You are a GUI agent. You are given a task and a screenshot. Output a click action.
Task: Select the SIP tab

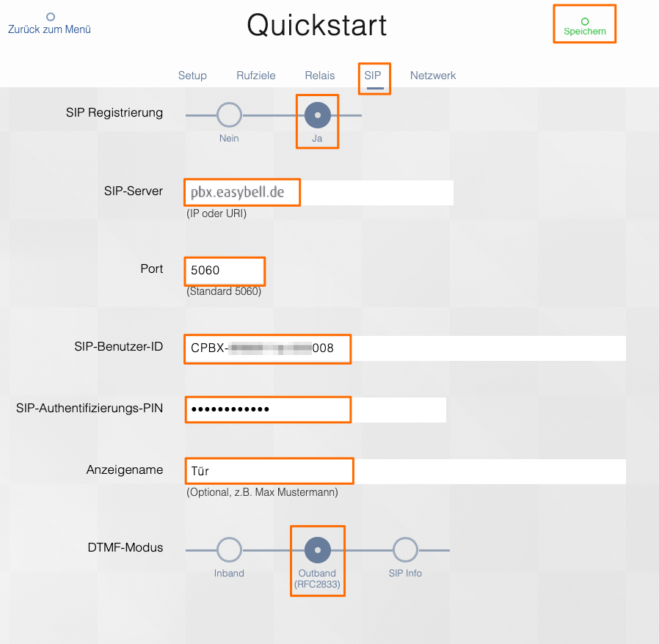(x=373, y=76)
